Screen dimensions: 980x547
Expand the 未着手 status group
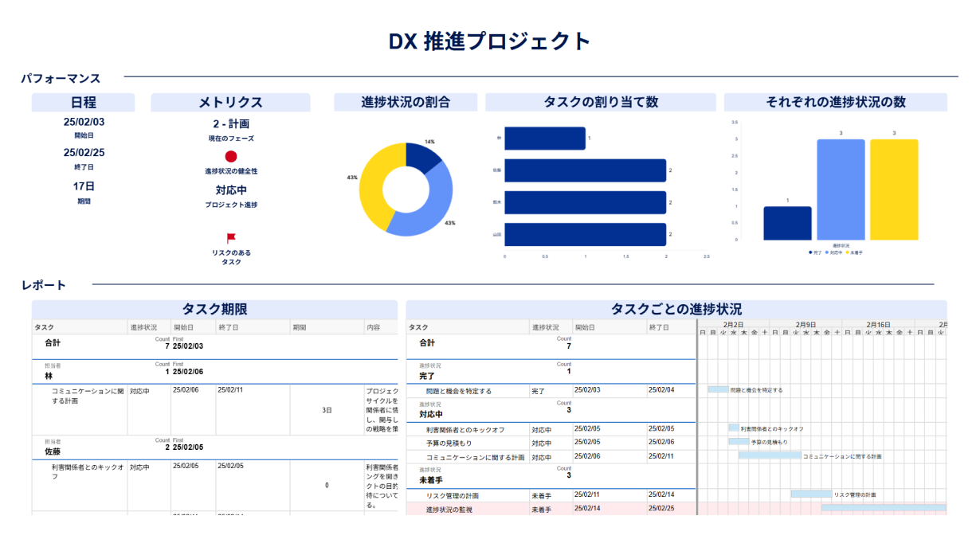tap(430, 480)
